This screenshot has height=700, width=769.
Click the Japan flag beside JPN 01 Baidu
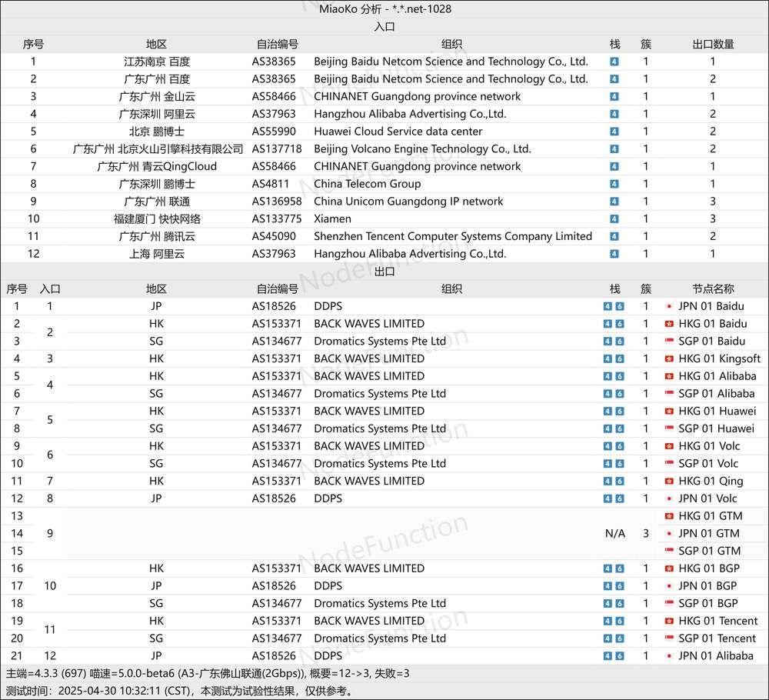pos(669,306)
